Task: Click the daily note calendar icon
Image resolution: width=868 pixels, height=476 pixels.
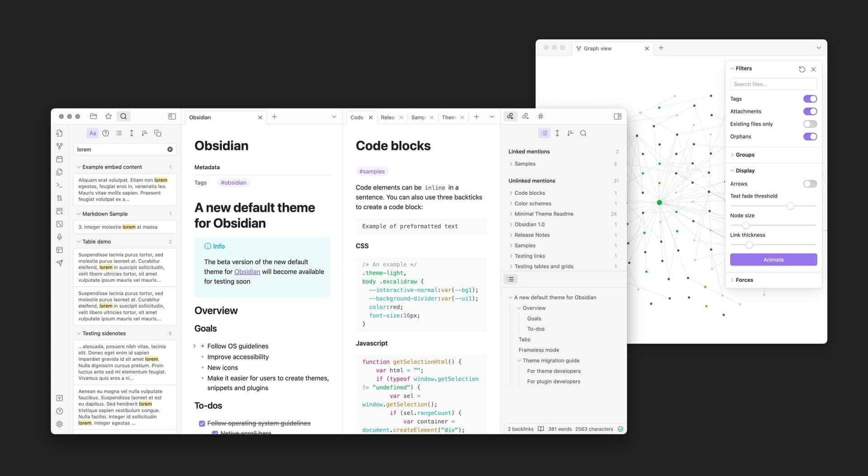Action: 59,159
